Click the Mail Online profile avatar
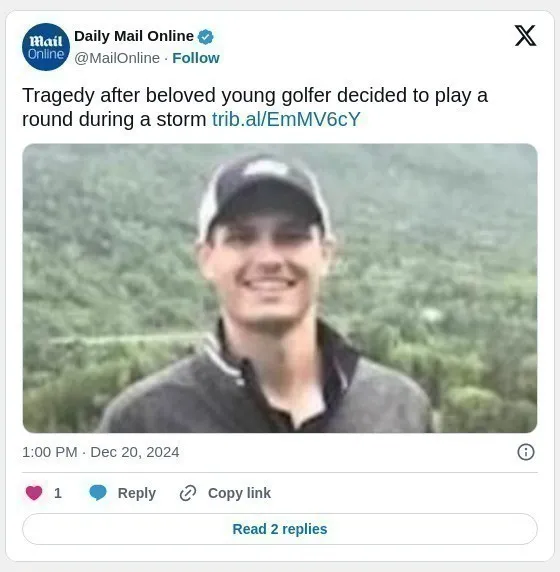This screenshot has width=560, height=572. pyautogui.click(x=46, y=47)
